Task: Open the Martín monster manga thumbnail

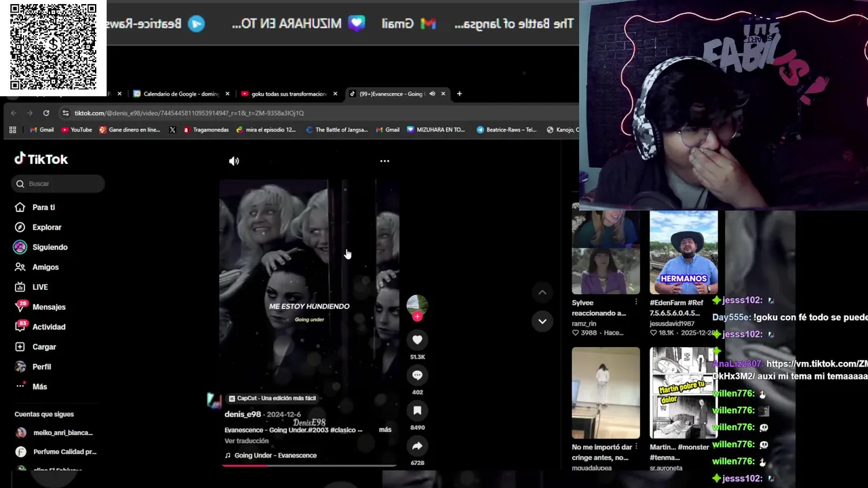Action: 684,392
